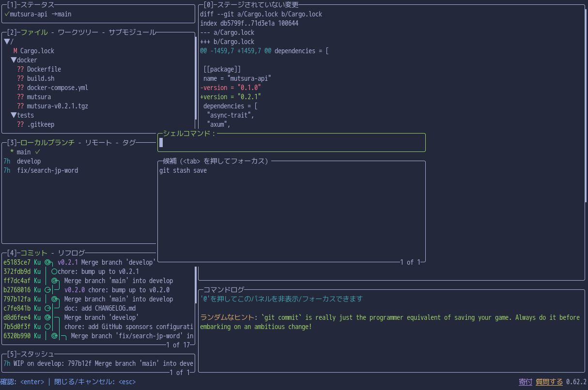Switch to リモート tab
588x390 pixels.
[98, 143]
